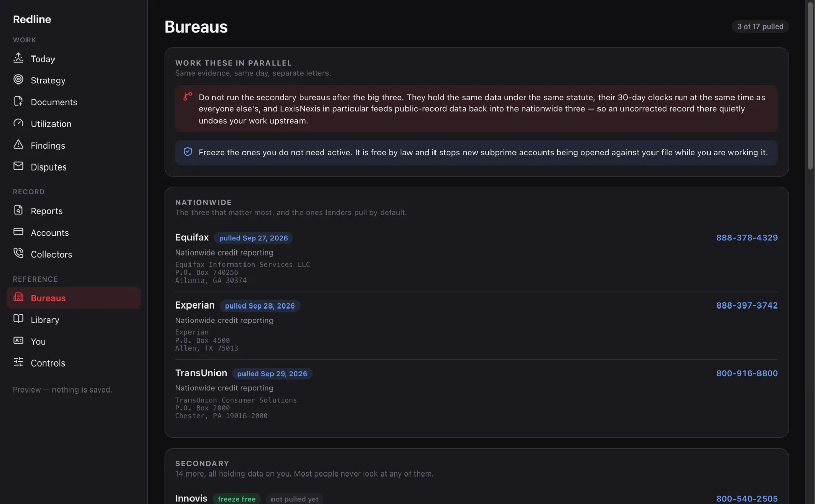Viewport: 815px width, 504px height.
Task: Open Documents section
Action: pos(73,102)
